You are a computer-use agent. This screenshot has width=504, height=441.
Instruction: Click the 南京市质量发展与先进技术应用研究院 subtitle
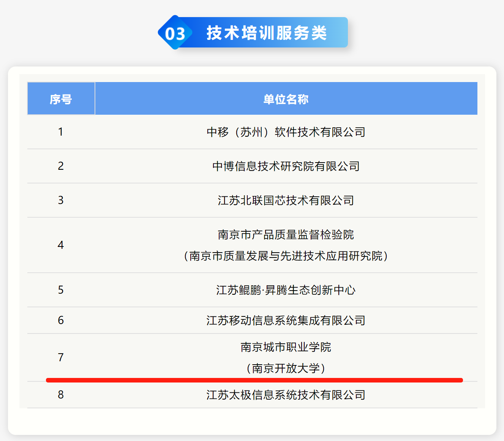click(x=286, y=256)
